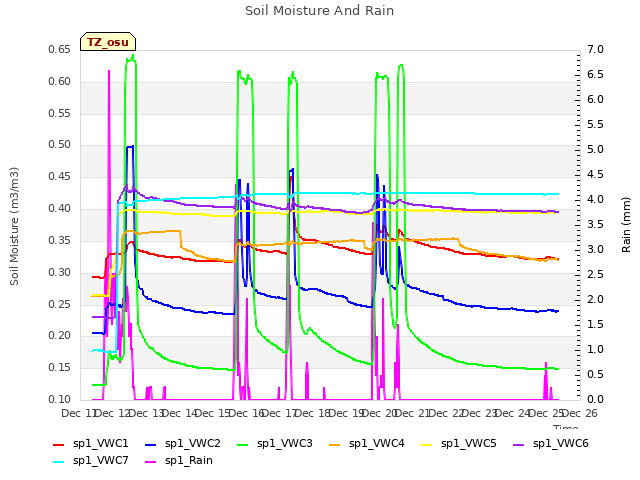Screen dimensions: 640x480
Task: Click the blue VWC2 peak at 0.50
Action: click(x=130, y=146)
